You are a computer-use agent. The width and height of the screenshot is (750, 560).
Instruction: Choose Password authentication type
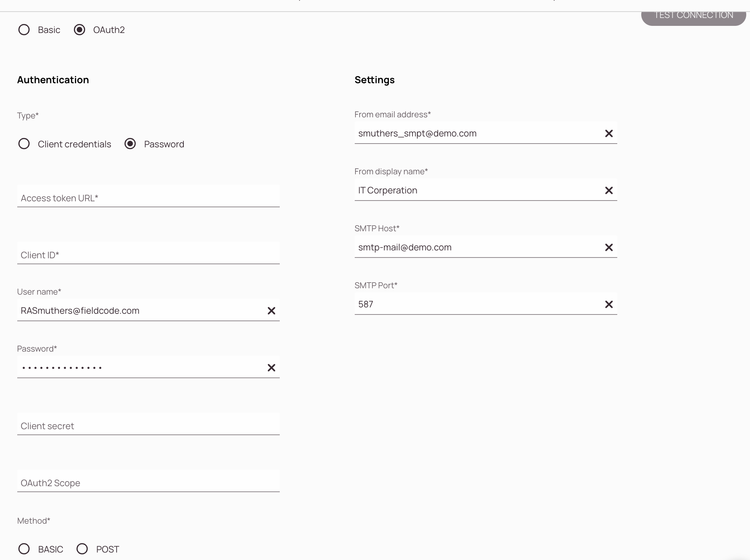click(x=130, y=144)
